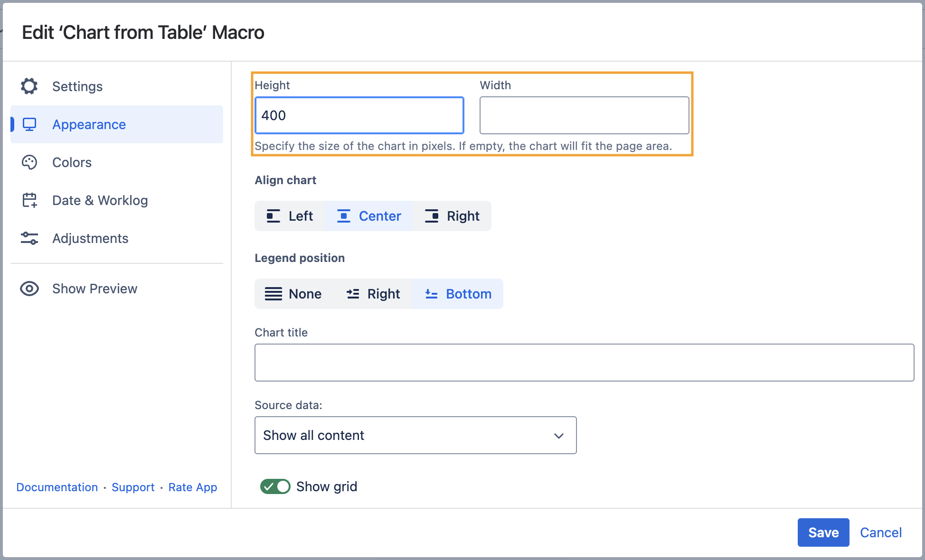Click the Appearance monitor icon
The image size is (925, 560).
(29, 124)
